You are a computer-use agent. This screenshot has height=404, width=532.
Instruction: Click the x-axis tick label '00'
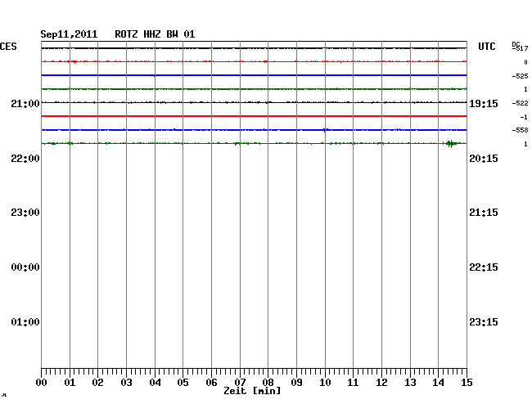click(x=42, y=383)
